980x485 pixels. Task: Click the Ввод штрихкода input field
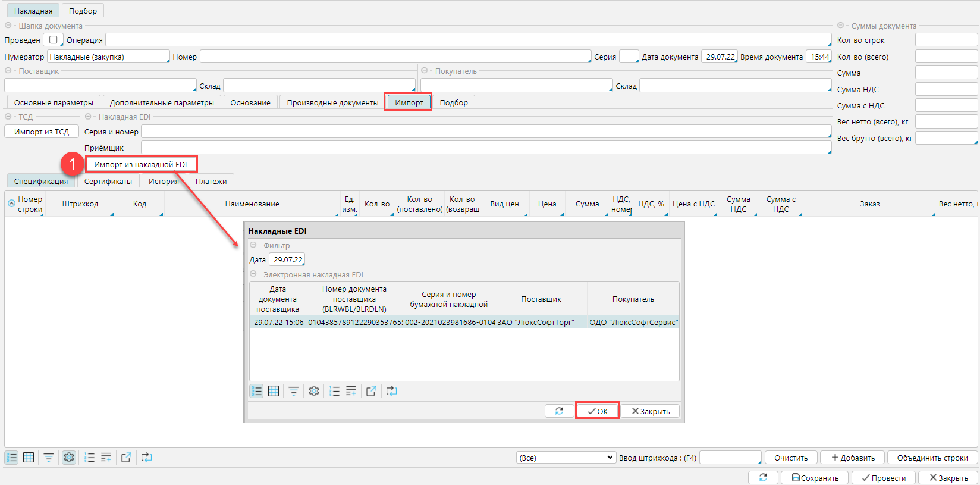pos(730,458)
